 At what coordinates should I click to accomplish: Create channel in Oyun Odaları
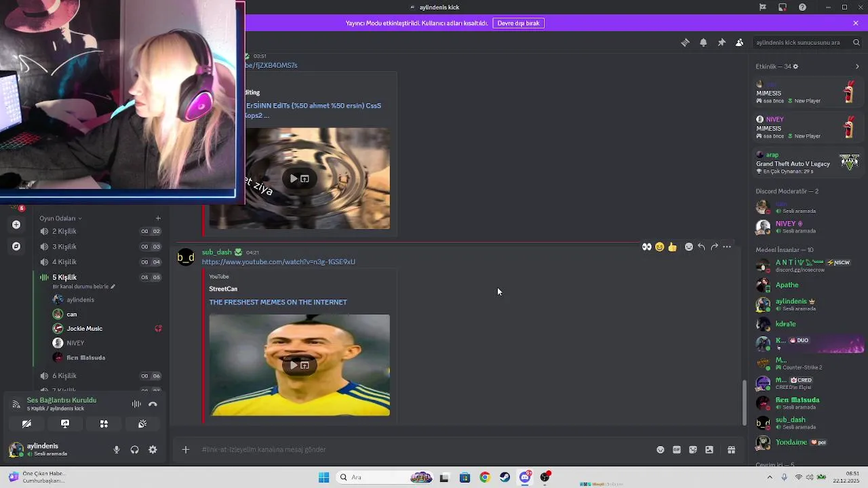pos(158,218)
